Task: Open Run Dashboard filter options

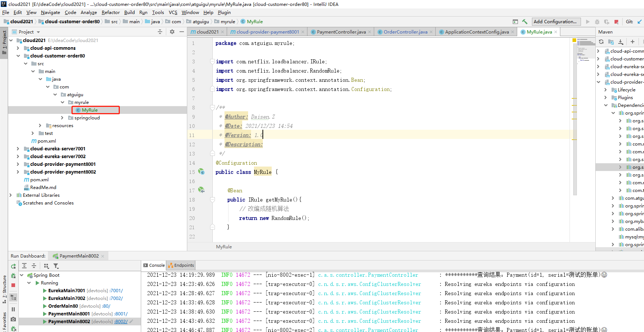Action: 56,266
